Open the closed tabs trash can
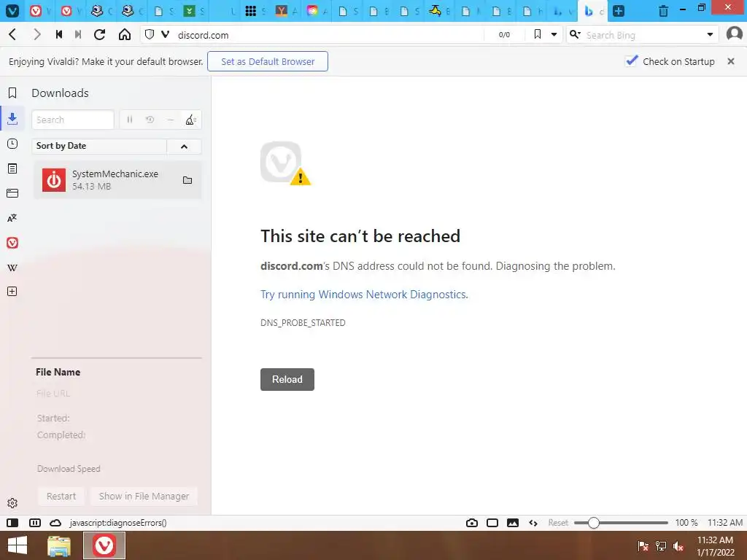The width and height of the screenshot is (747, 560). [x=662, y=10]
